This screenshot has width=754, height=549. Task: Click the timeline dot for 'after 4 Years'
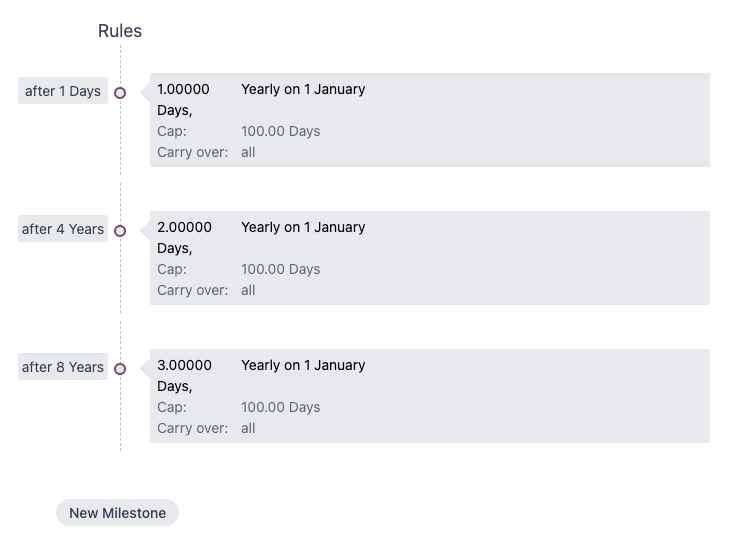click(120, 231)
